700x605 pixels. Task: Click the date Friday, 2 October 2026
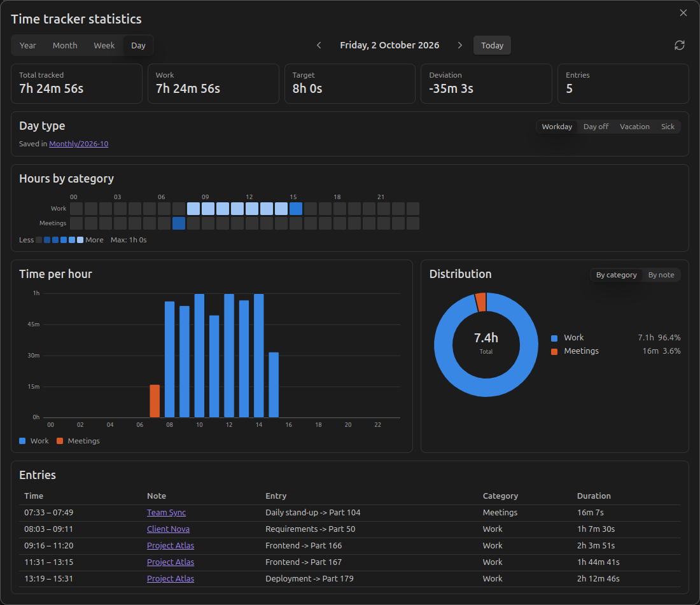pos(389,46)
